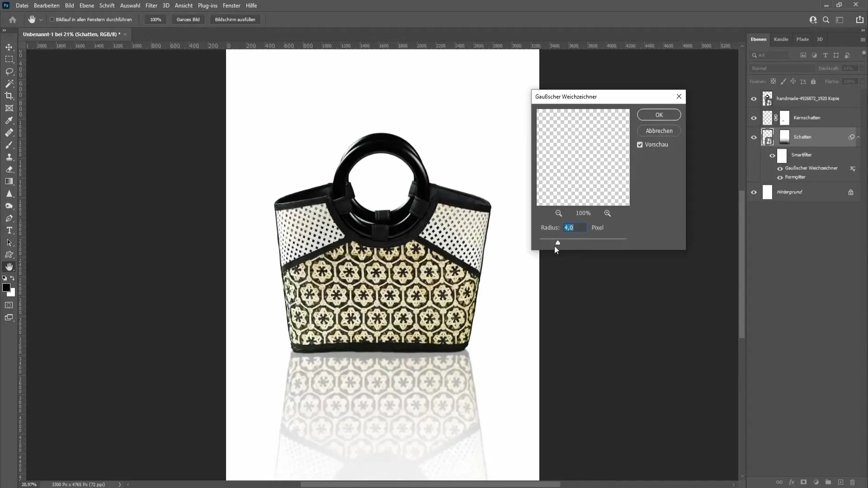Select the Magic Wand tool
Image resolution: width=868 pixels, height=488 pixels.
[9, 84]
